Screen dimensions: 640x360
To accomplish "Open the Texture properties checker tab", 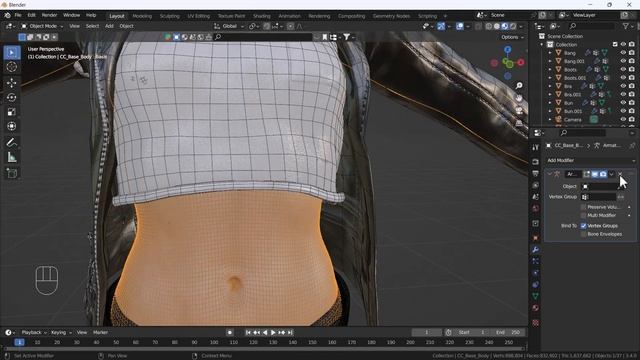I will (535, 323).
